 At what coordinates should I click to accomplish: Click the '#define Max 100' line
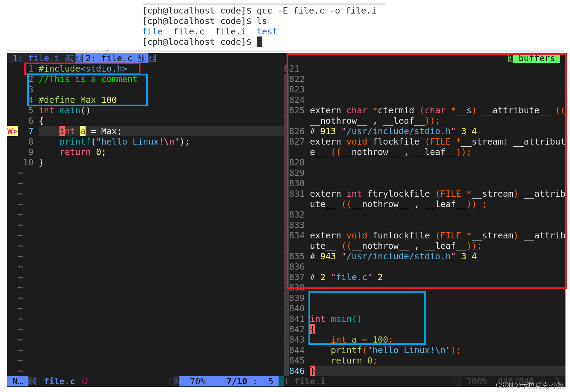point(78,100)
